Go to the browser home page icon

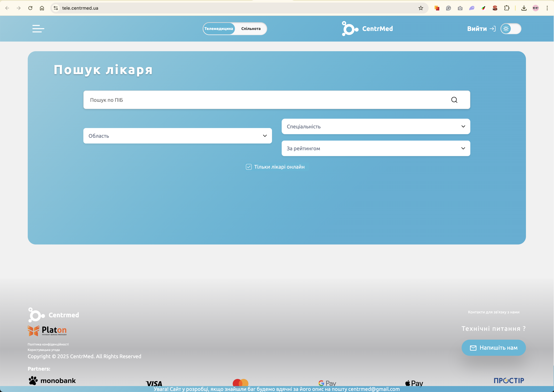pos(42,8)
